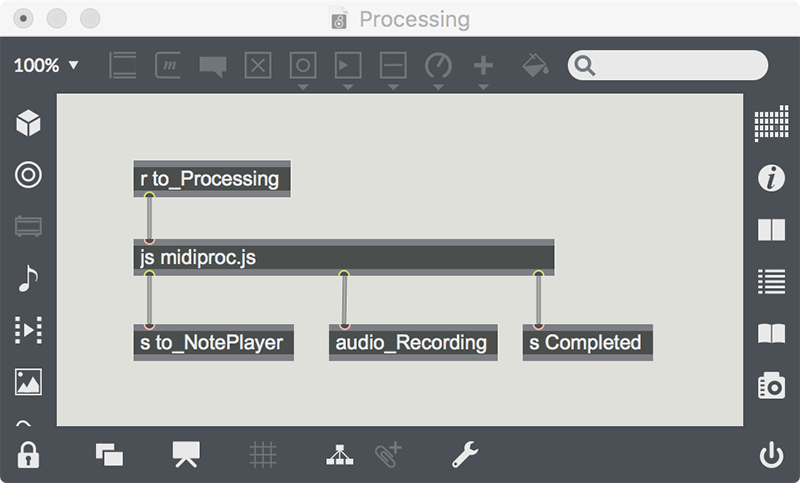Open the Max for Live target icon
The height and width of the screenshot is (483, 800).
coord(28,175)
